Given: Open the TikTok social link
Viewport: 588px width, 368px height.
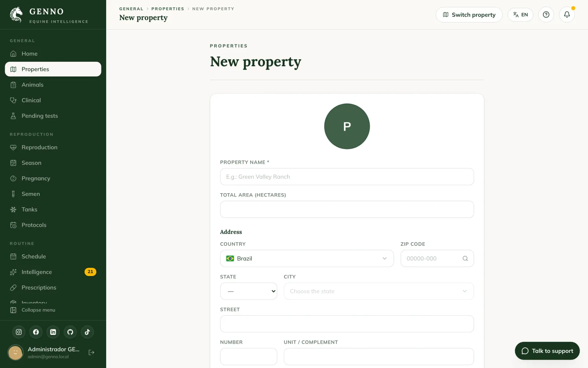Looking at the screenshot, I should click(x=87, y=332).
